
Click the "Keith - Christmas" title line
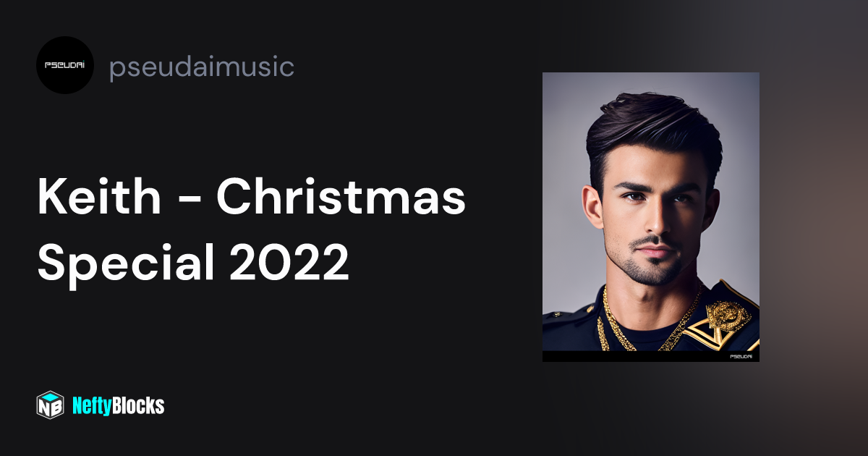252,198
